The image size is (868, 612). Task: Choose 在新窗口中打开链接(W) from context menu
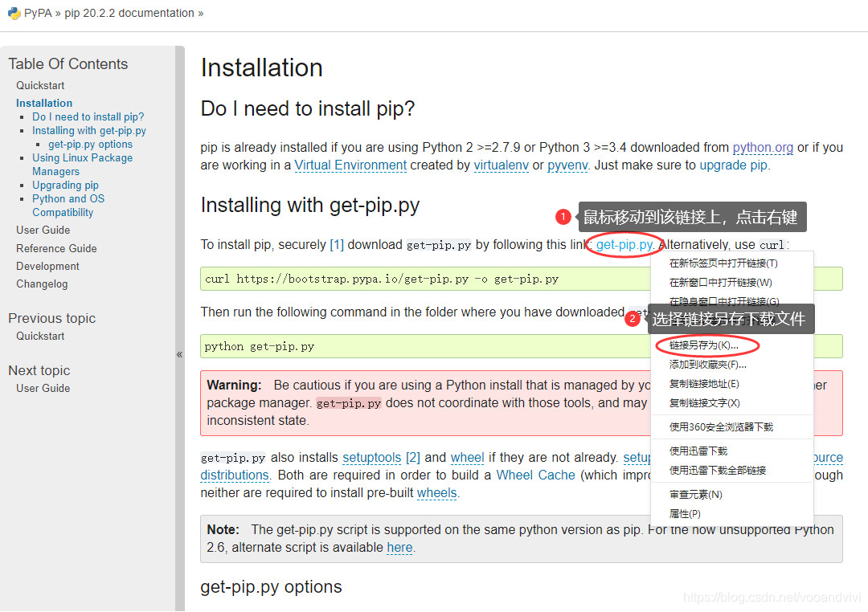tap(720, 283)
